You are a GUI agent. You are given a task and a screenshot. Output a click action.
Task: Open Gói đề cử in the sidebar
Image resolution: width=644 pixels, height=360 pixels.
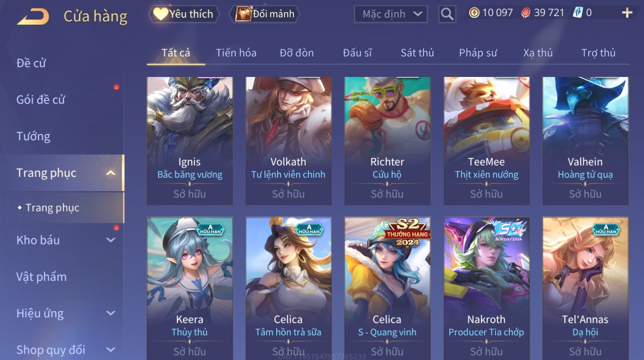[x=41, y=100]
